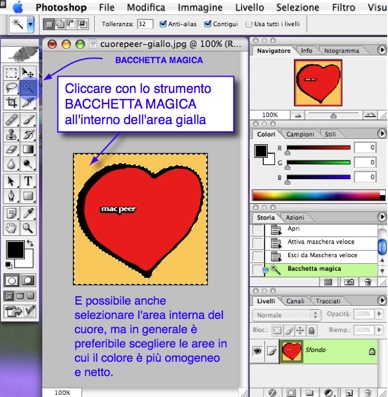Viewport: 388px width, 397px height.
Task: Toggle the Anti-alias checkbox
Action: 163,24
